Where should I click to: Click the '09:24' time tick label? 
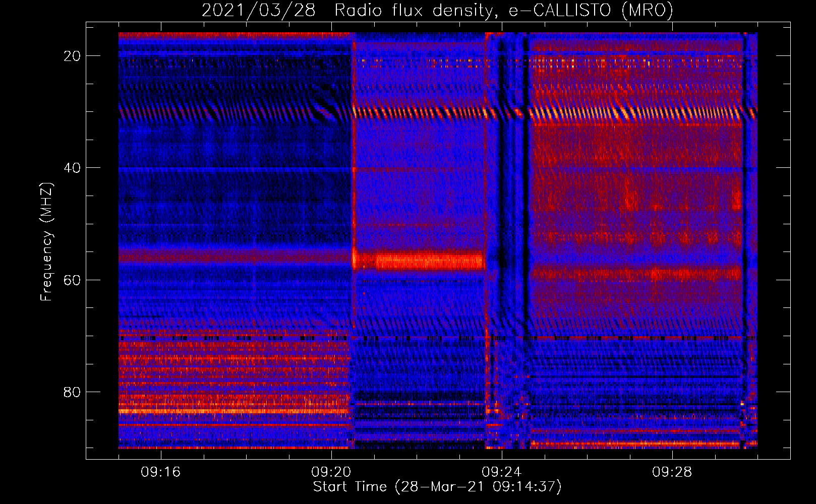pyautogui.click(x=502, y=472)
